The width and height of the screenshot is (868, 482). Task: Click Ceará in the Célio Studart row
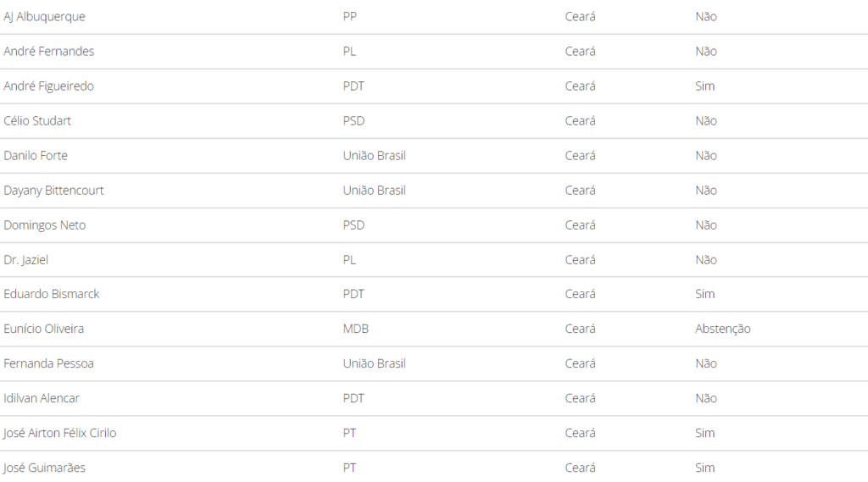tap(580, 121)
